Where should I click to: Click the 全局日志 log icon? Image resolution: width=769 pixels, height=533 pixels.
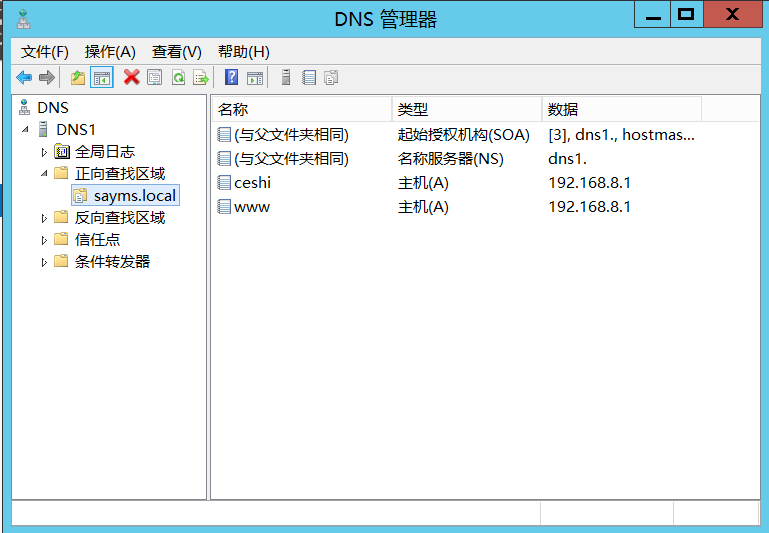tap(61, 152)
